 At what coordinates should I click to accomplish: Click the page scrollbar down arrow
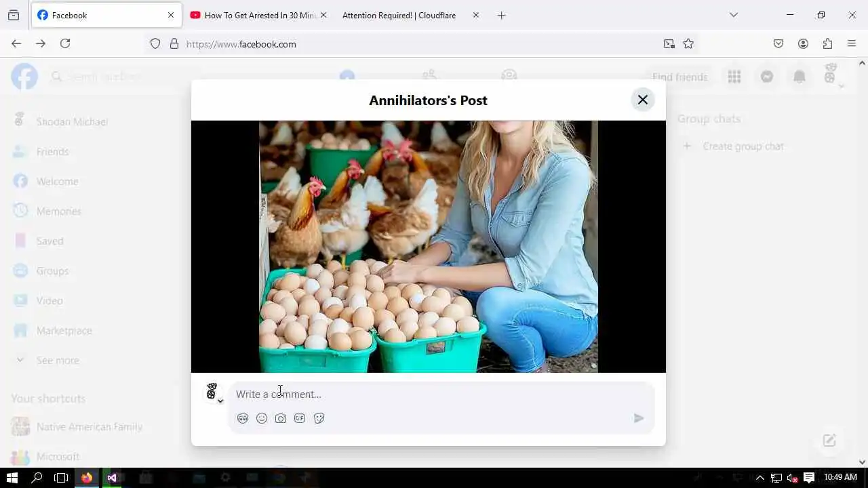coord(862,462)
